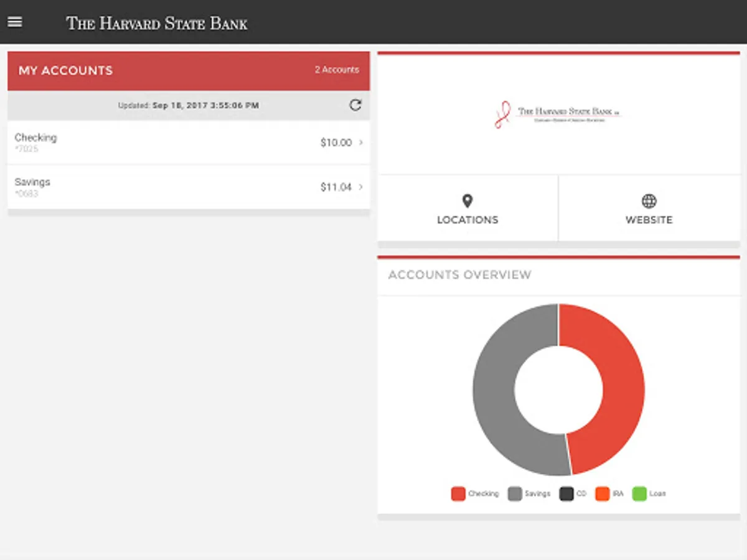
Task: Click the ACCOUNTS OVERVIEW heading
Action: point(460,274)
